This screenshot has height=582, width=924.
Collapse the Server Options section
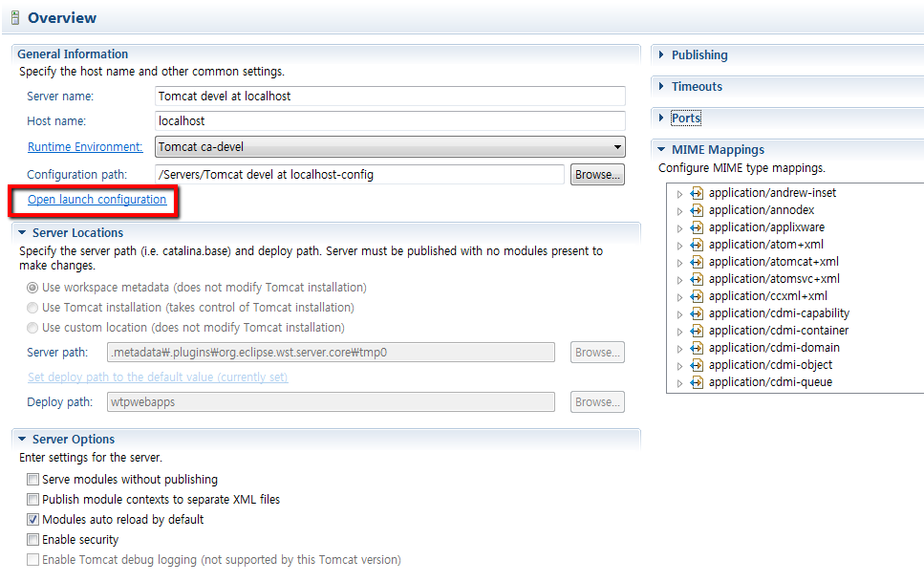[x=22, y=440]
